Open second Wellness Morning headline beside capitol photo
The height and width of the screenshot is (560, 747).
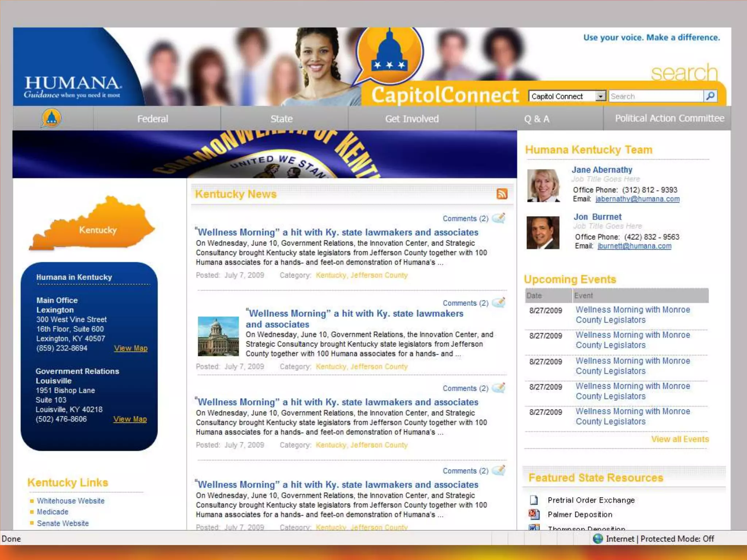coord(354,319)
